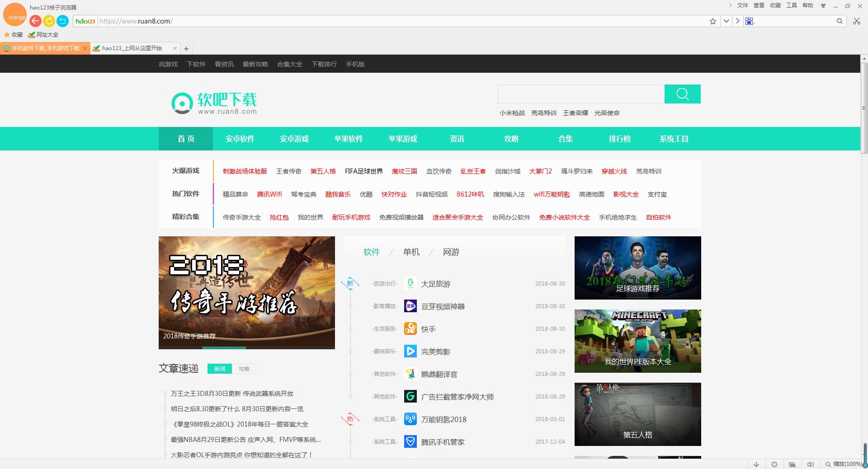The width and height of the screenshot is (868, 469).
Task: Click the blue undo-close-tab button
Action: pyautogui.click(x=63, y=21)
